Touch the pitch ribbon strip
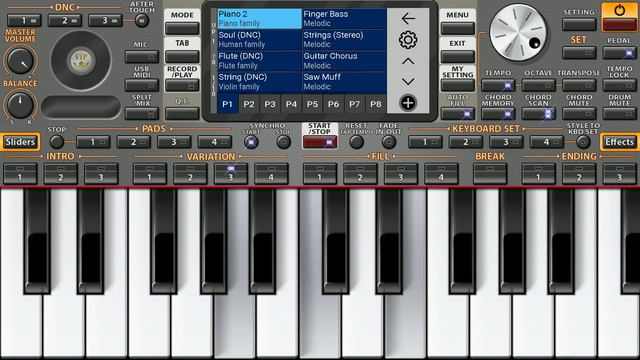640x360 pixels. (x=81, y=107)
